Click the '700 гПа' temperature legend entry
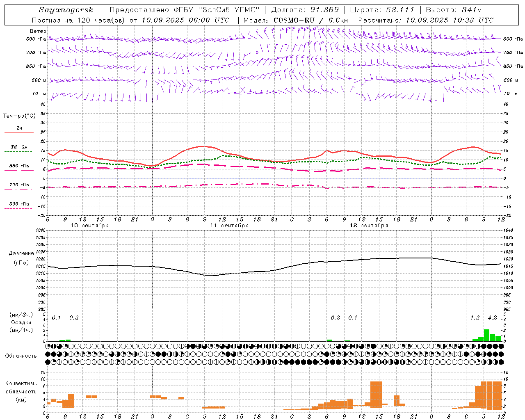Image resolution: width=525 pixels, height=420 pixels. (19, 185)
